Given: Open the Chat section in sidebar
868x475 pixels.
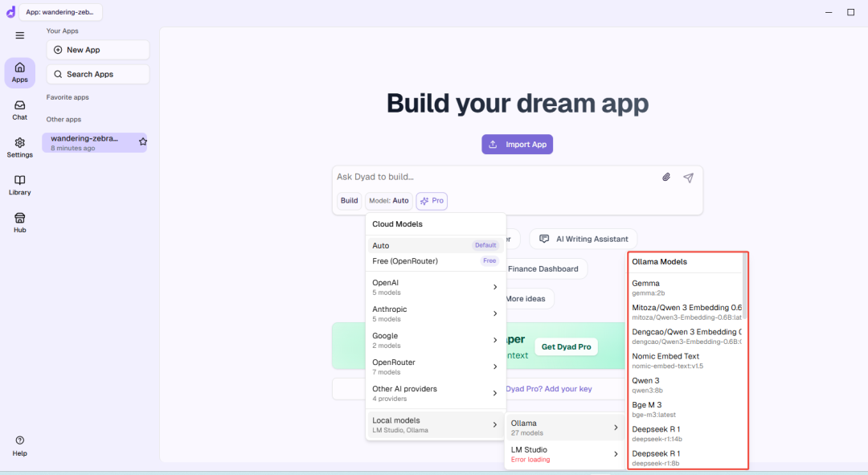Looking at the screenshot, I should 20,110.
